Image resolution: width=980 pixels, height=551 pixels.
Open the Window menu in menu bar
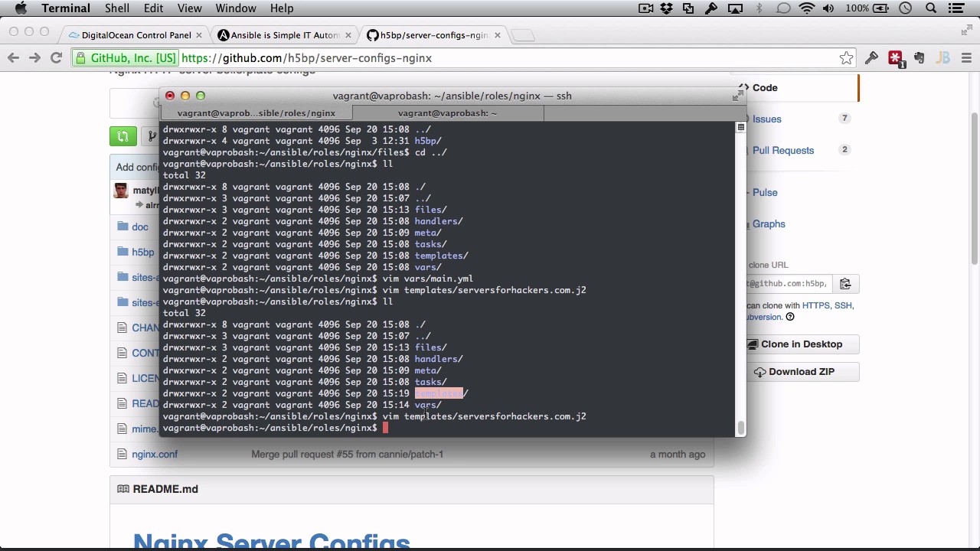236,8
